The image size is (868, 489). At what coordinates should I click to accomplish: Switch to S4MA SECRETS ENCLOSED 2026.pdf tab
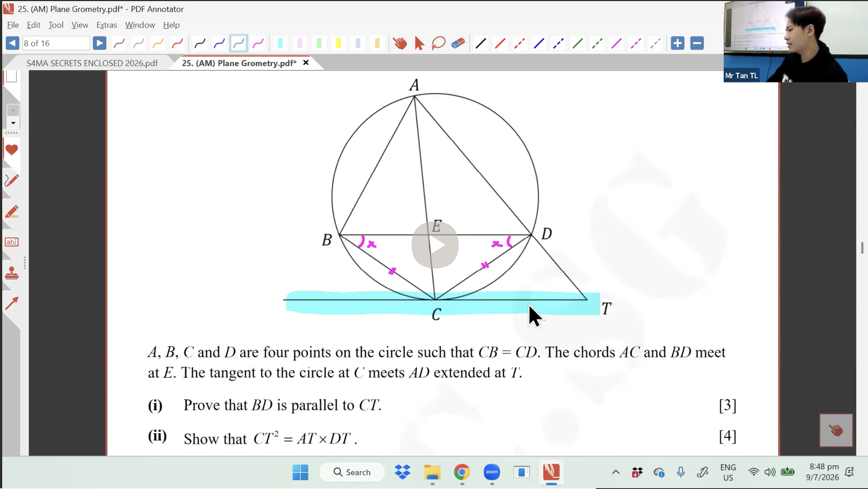point(92,63)
